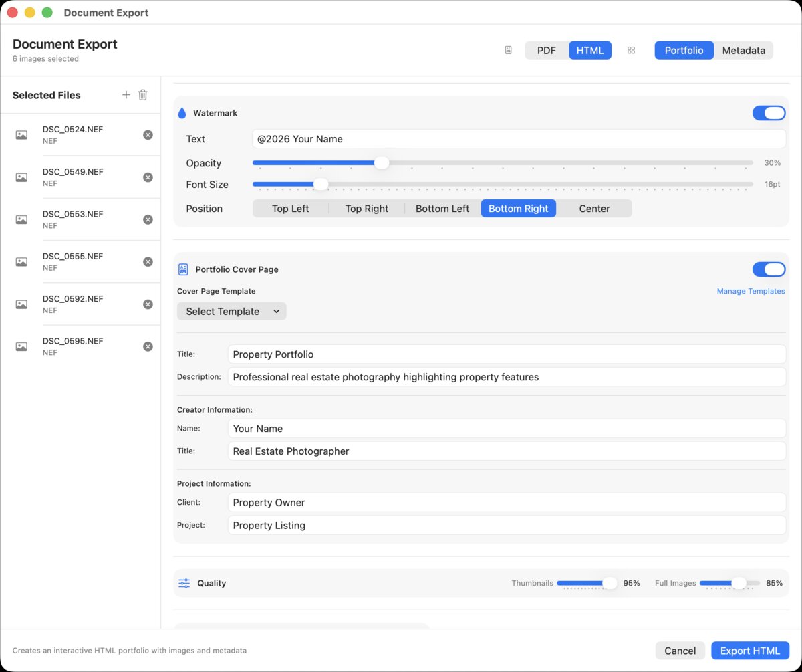Click the image thumbnail icon beside DSC_0524.NEF
This screenshot has width=802, height=672.
(21, 134)
